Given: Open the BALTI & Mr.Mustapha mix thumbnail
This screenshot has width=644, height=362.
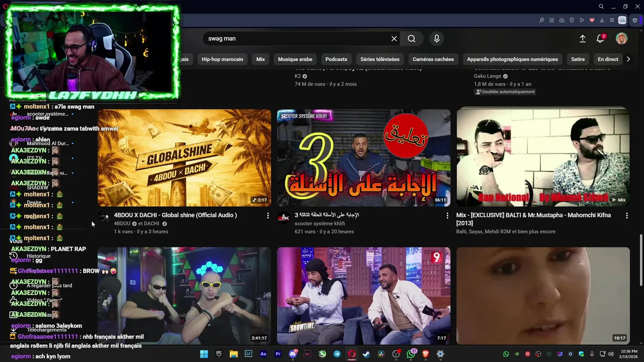Looking at the screenshot, I should click(x=543, y=158).
